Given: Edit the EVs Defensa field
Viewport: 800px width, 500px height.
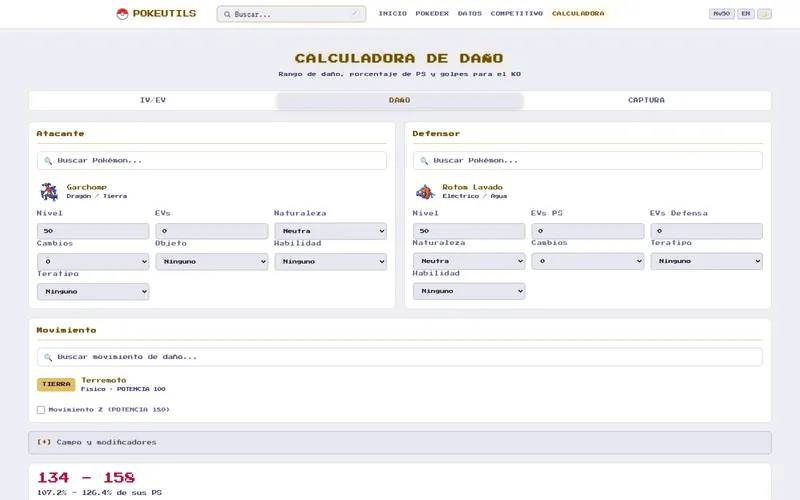Looking at the screenshot, I should tap(707, 231).
